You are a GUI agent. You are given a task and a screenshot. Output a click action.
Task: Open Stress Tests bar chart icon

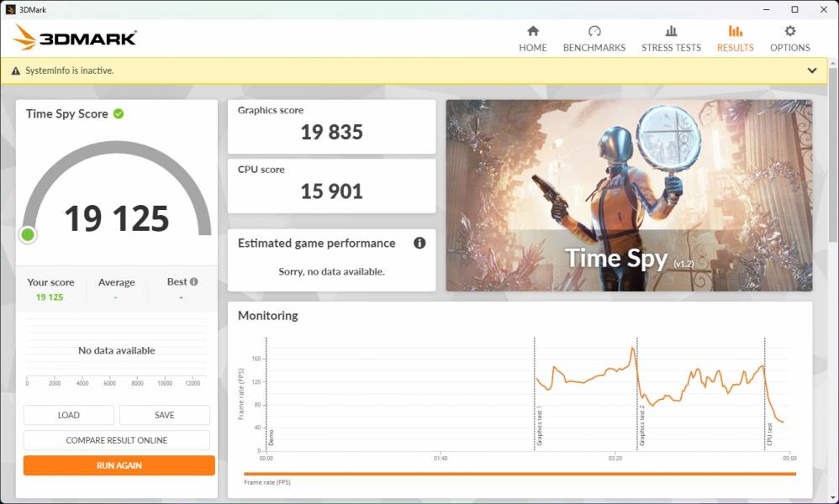(671, 31)
